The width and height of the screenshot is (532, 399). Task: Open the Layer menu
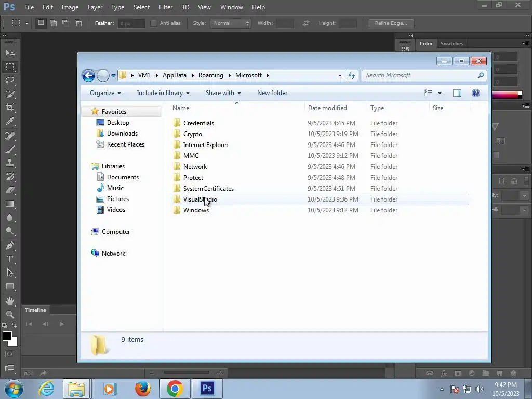click(95, 7)
